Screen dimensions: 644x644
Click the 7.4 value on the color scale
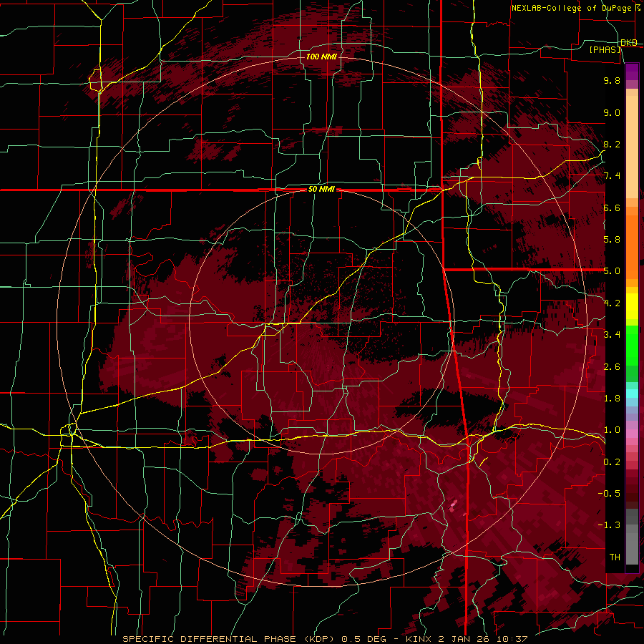(612, 176)
